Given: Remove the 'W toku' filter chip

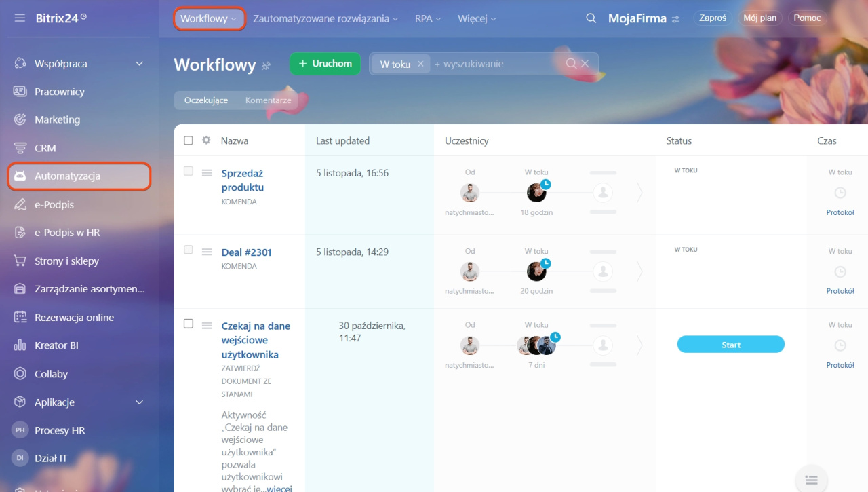Looking at the screenshot, I should 420,64.
